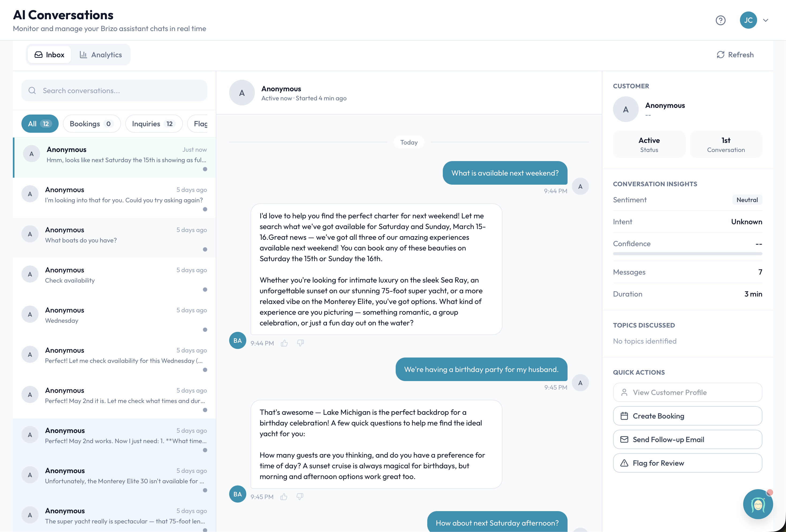
Task: Switch to the Inbox tab
Action: tap(49, 55)
